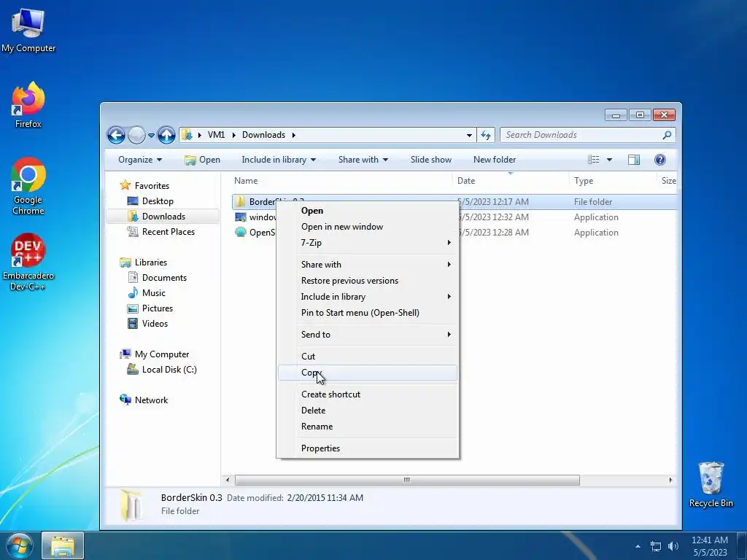Open Recent Places in the sidebar
This screenshot has width=747, height=560.
point(161,232)
